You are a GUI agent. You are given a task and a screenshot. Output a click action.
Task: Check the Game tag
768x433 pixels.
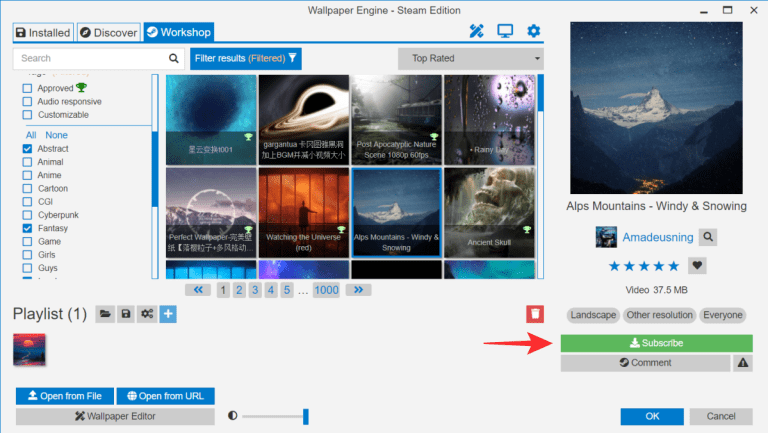click(x=27, y=241)
